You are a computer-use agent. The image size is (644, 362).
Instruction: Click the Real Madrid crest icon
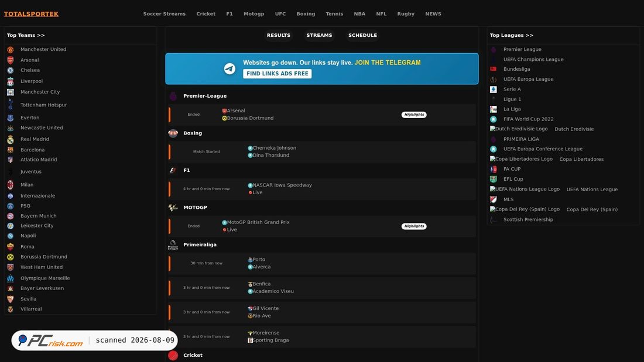(x=11, y=140)
